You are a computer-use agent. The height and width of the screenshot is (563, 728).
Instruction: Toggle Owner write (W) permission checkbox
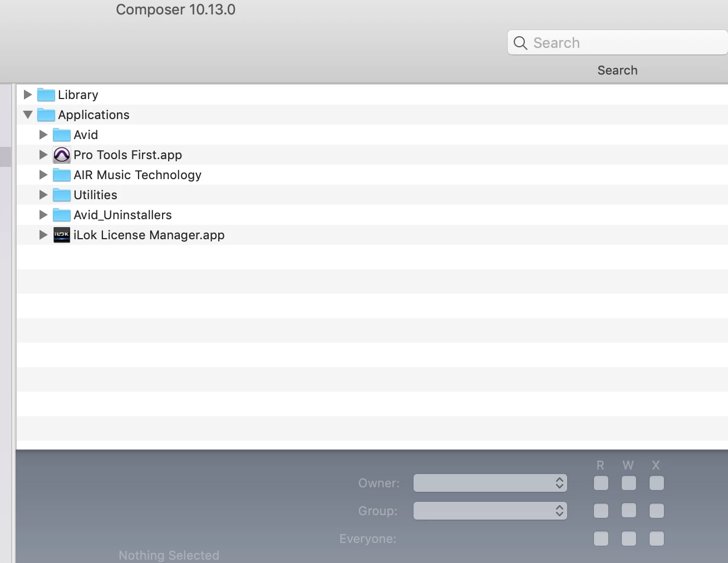[629, 483]
